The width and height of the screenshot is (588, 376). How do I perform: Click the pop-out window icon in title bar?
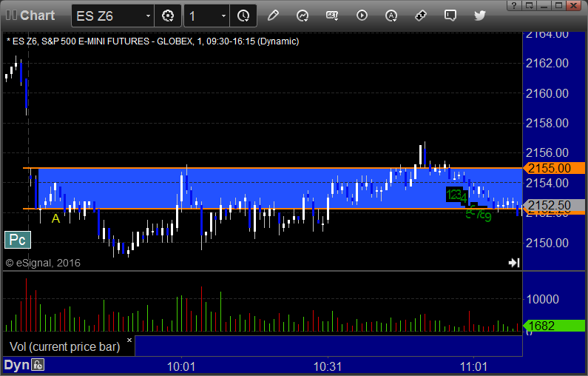coord(529,5)
